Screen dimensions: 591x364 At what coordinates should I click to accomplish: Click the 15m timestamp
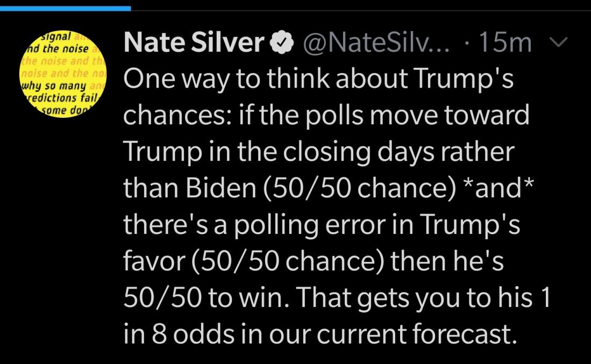point(505,42)
